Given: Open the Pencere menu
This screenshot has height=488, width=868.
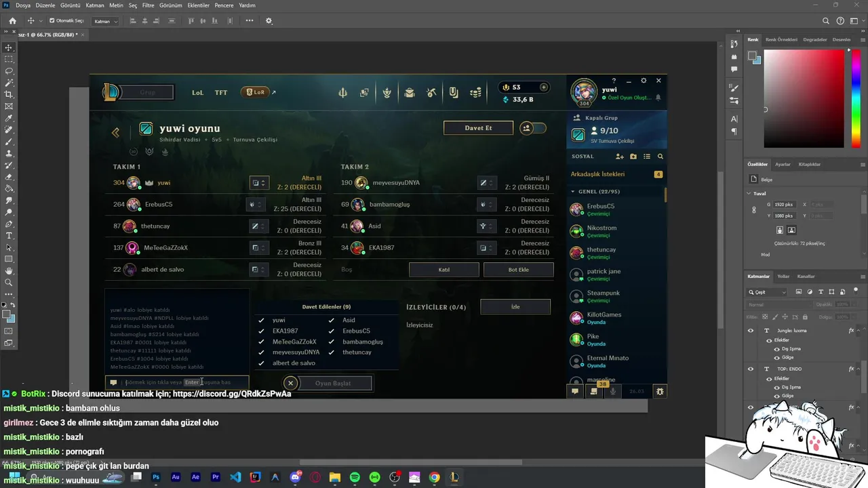Looking at the screenshot, I should (224, 5).
